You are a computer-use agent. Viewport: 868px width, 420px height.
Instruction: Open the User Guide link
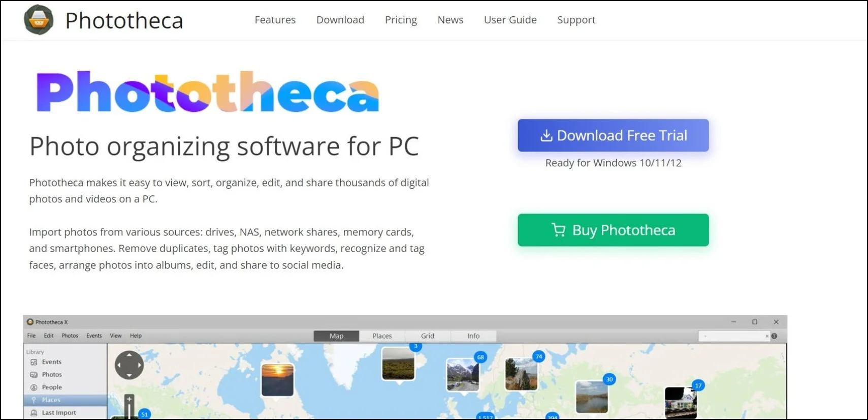click(x=510, y=20)
